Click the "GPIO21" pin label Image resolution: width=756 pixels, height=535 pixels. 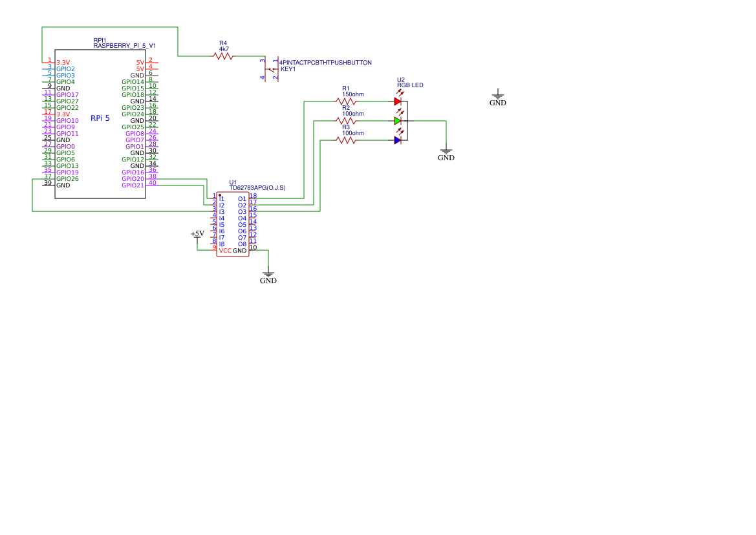click(x=133, y=185)
